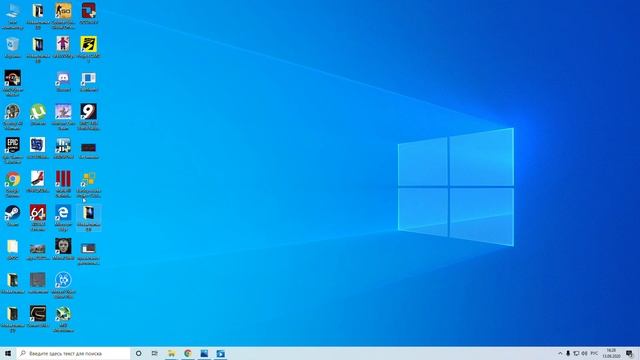Screen dimensions: 640x360
Task: Select the This PC desktop icon
Action: point(13,11)
